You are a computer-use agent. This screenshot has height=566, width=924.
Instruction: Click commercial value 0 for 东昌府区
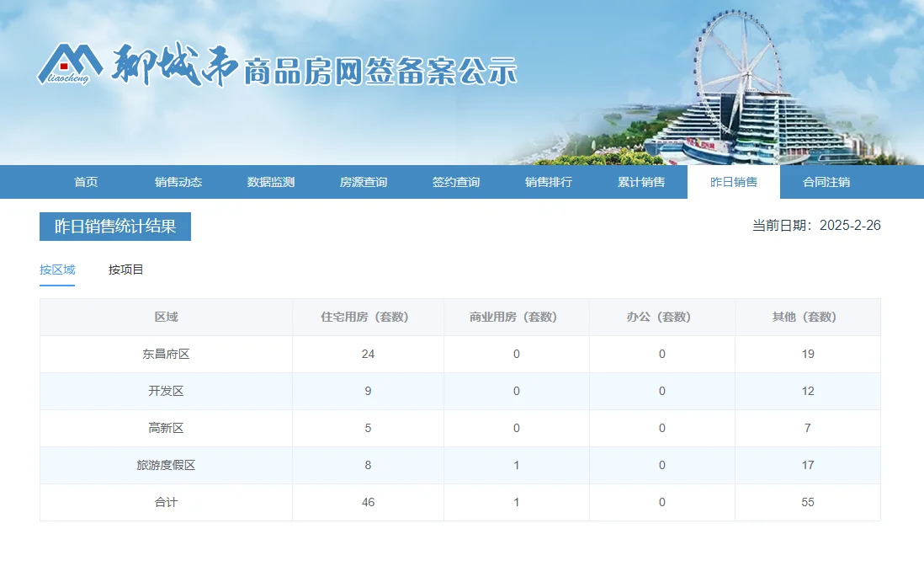click(517, 355)
